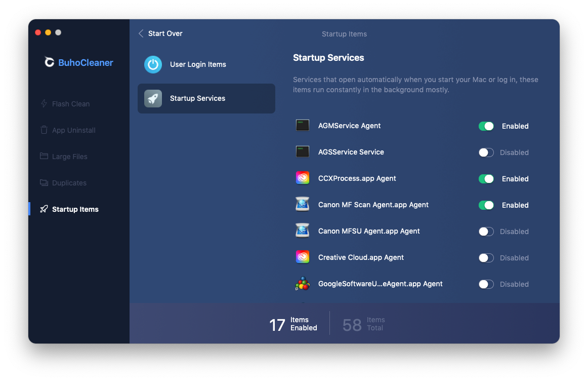Enable the AGSService Service toggle
588x381 pixels.
[x=486, y=153]
